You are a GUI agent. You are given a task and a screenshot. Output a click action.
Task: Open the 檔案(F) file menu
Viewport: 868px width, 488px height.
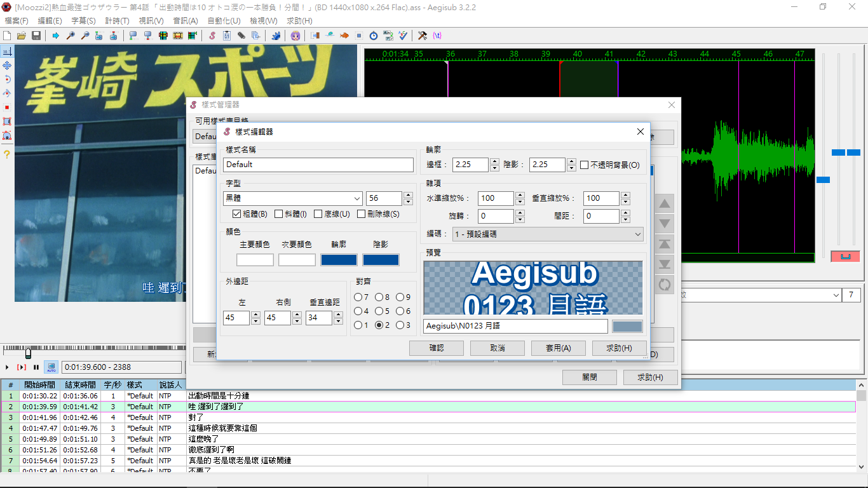pyautogui.click(x=17, y=21)
